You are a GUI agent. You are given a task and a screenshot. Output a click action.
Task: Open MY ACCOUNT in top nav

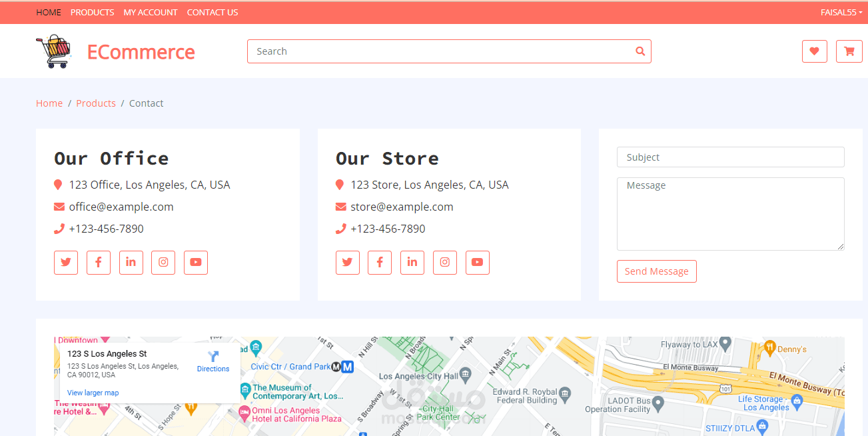(x=151, y=12)
